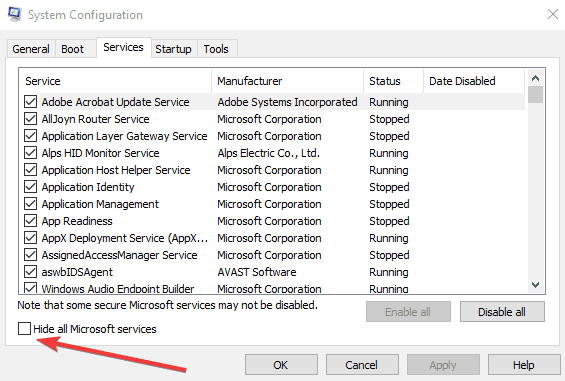Viewport: 565px width, 381px height.
Task: Toggle Application Layer Gateway Service checkbox
Action: click(x=31, y=136)
